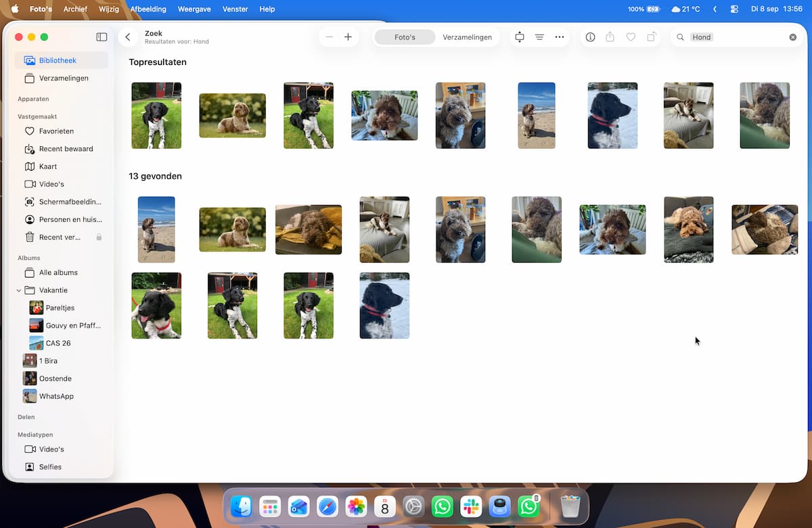Viewport: 812px width, 528px height.
Task: Select close-up dog with tongue out photo
Action: (156, 305)
